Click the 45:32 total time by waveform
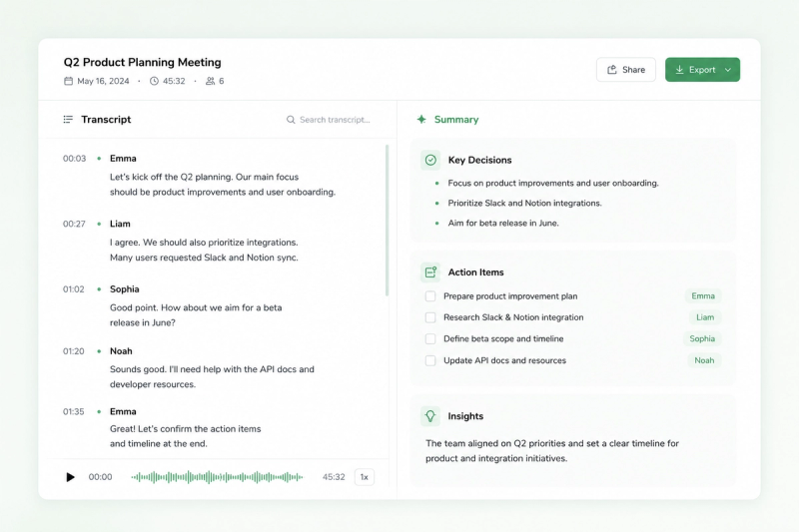The height and width of the screenshot is (532, 799). click(334, 477)
